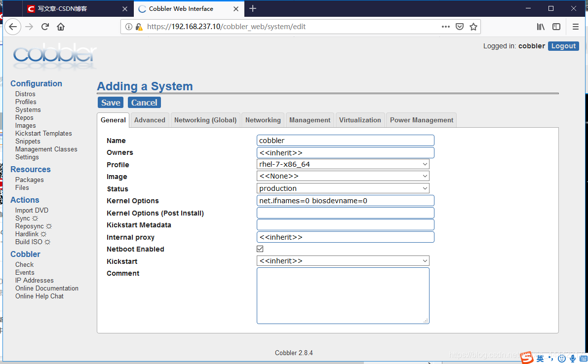588x364 pixels.
Task: Open Files under Resources
Action: (x=22, y=187)
